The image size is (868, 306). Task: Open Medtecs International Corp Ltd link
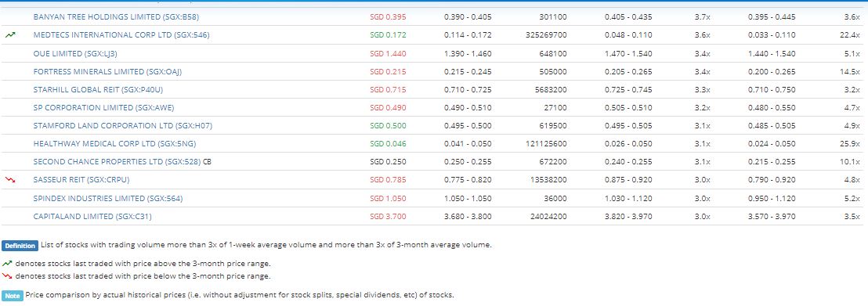point(121,35)
